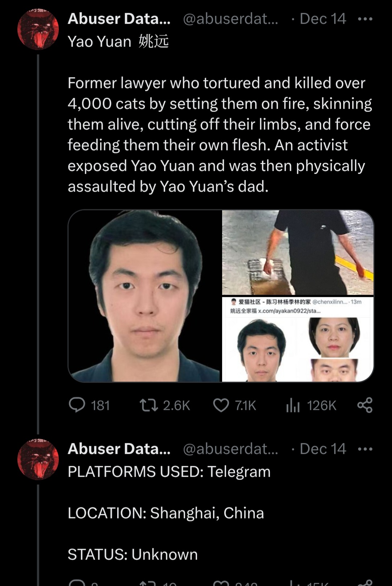Like the second tweet via heart icon
This screenshot has height=586, width=392.
pos(221,582)
